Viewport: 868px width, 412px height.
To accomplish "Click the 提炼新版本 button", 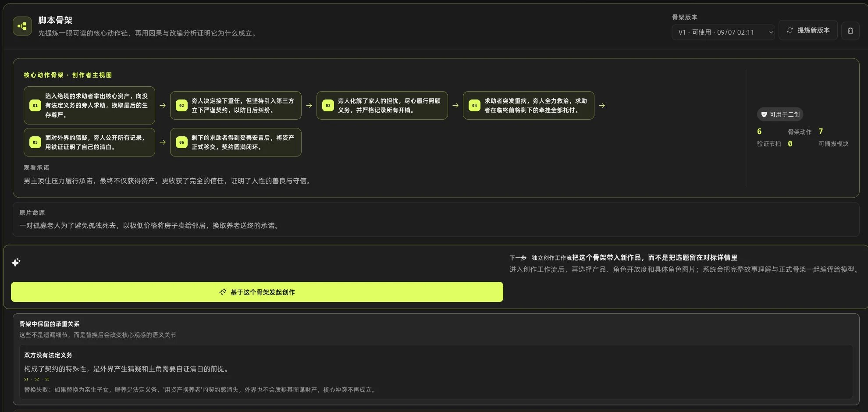I will [808, 30].
